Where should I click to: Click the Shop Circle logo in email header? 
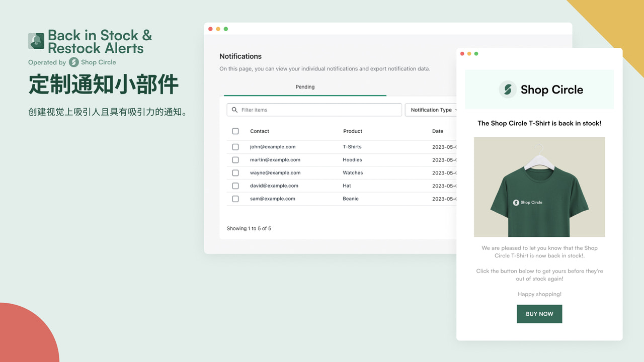pyautogui.click(x=541, y=89)
